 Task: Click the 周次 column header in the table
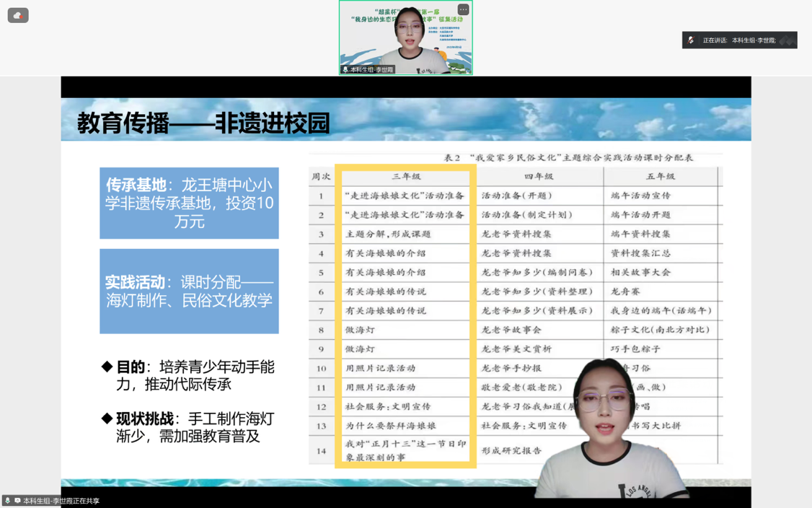pyautogui.click(x=321, y=176)
